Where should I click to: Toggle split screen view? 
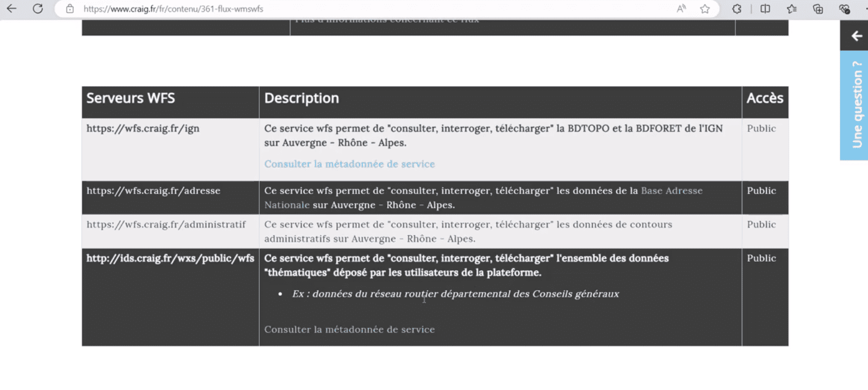(x=765, y=8)
